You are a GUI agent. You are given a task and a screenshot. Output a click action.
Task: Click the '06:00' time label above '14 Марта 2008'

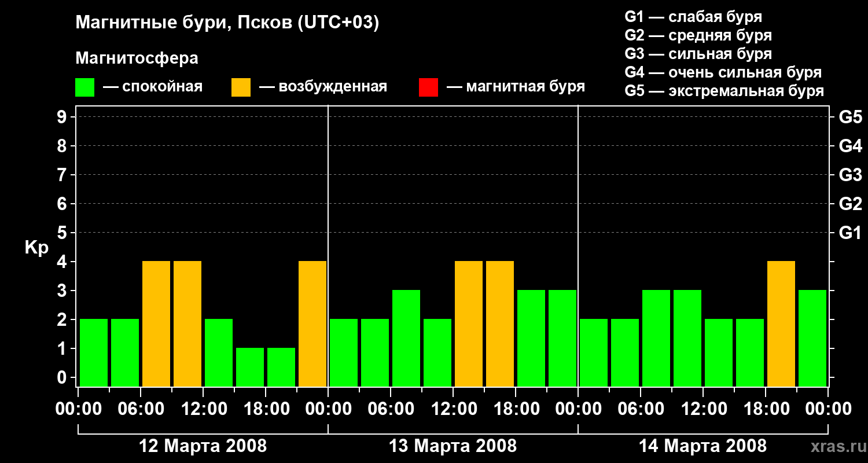641,409
